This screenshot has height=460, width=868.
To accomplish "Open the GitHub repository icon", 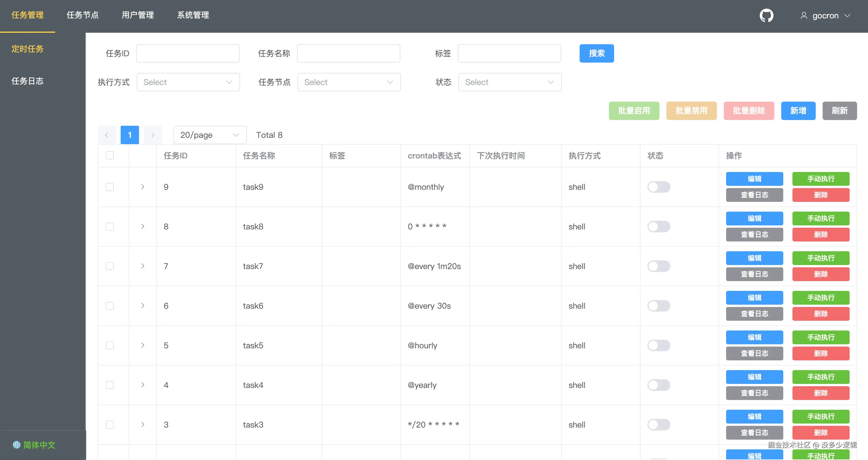I will coord(766,16).
